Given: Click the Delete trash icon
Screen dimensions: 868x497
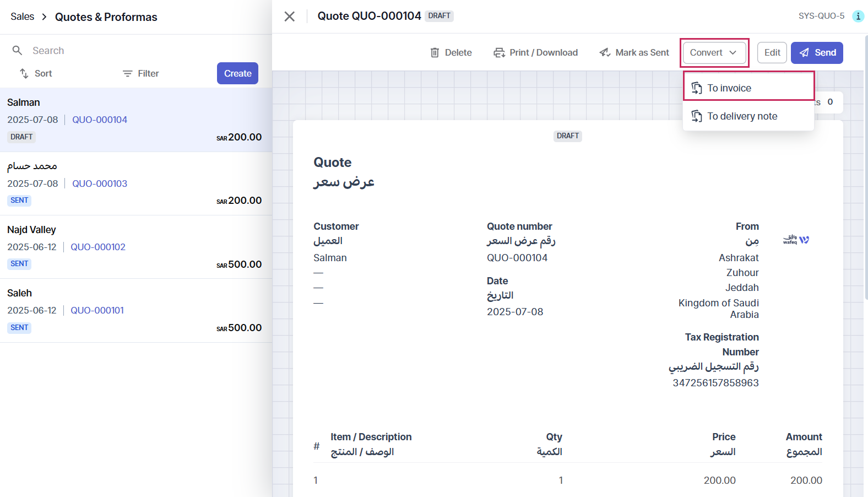Looking at the screenshot, I should pyautogui.click(x=435, y=53).
